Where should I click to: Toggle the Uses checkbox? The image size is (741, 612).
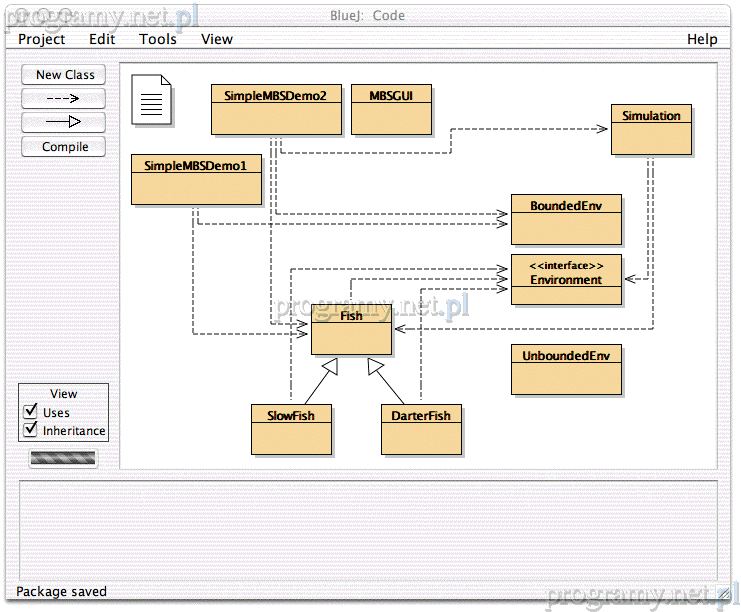30,413
